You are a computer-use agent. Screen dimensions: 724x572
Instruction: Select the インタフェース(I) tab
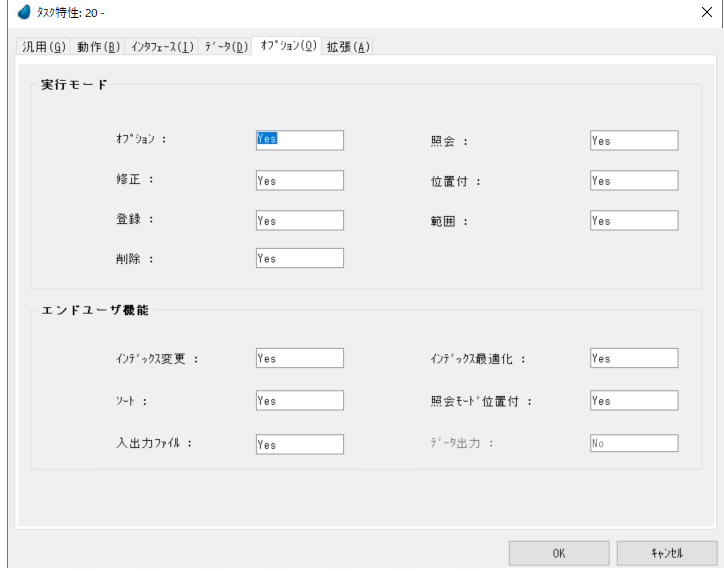(162, 47)
